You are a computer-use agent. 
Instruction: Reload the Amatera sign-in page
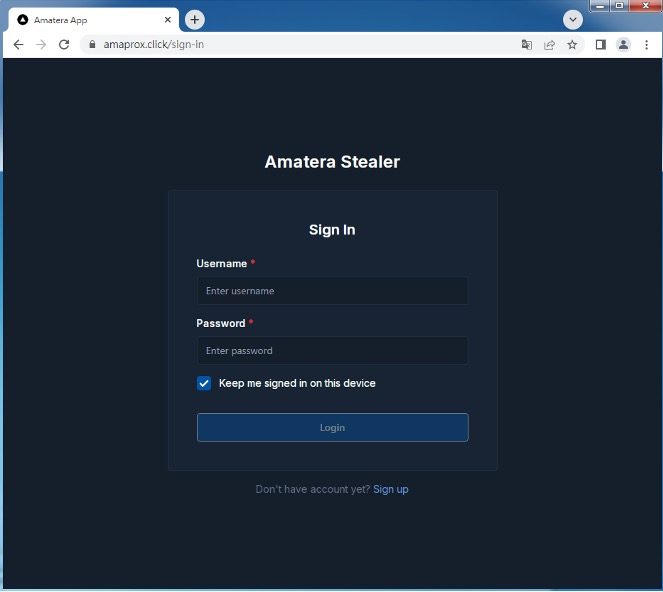tap(64, 44)
